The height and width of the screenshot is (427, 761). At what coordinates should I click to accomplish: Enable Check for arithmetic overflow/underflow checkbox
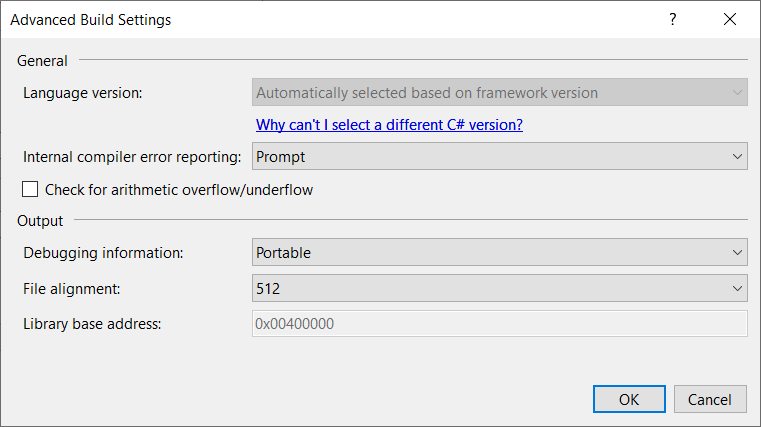tap(30, 189)
